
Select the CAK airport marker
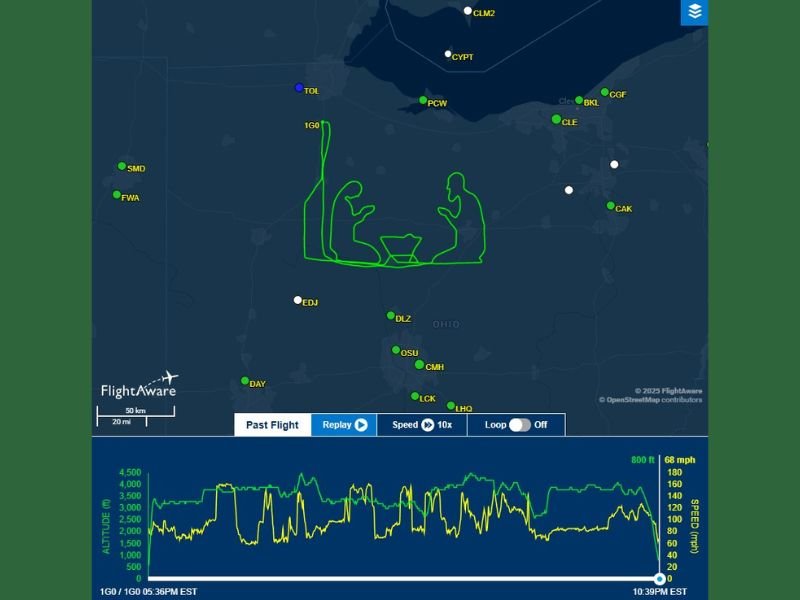pyautogui.click(x=608, y=206)
